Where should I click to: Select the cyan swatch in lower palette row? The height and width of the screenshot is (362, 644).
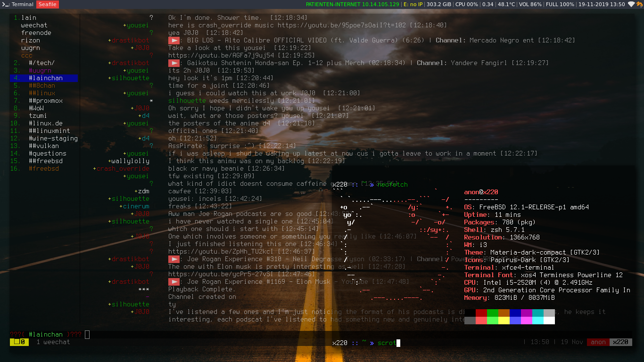(x=538, y=321)
